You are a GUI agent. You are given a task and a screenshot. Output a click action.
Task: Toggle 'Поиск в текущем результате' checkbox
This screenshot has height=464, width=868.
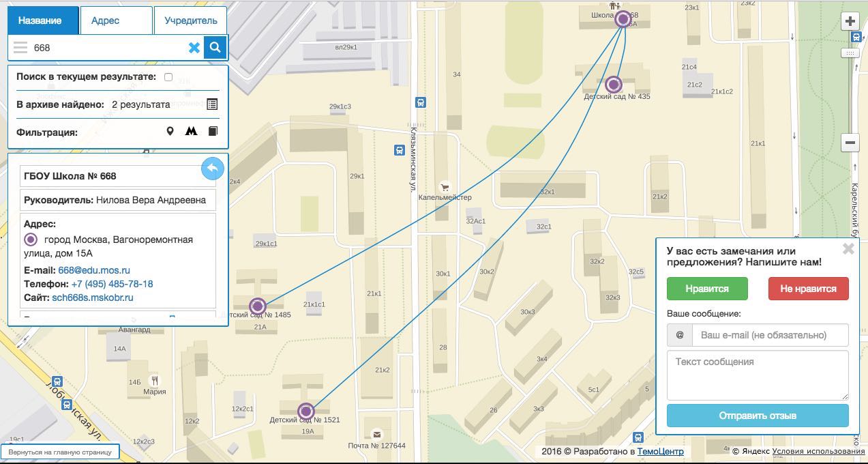168,77
